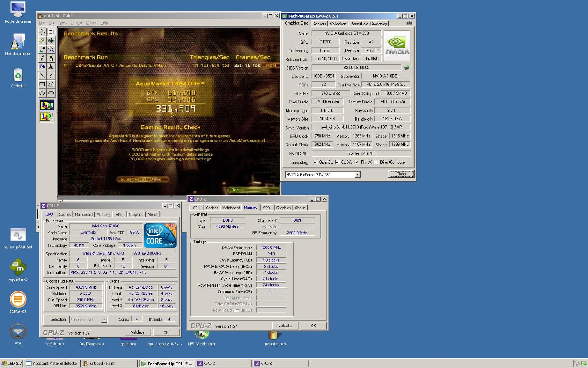Toggle the PhysX checkbox in GPU-Z
Image resolution: width=588 pixels, height=368 pixels.
pyautogui.click(x=356, y=162)
